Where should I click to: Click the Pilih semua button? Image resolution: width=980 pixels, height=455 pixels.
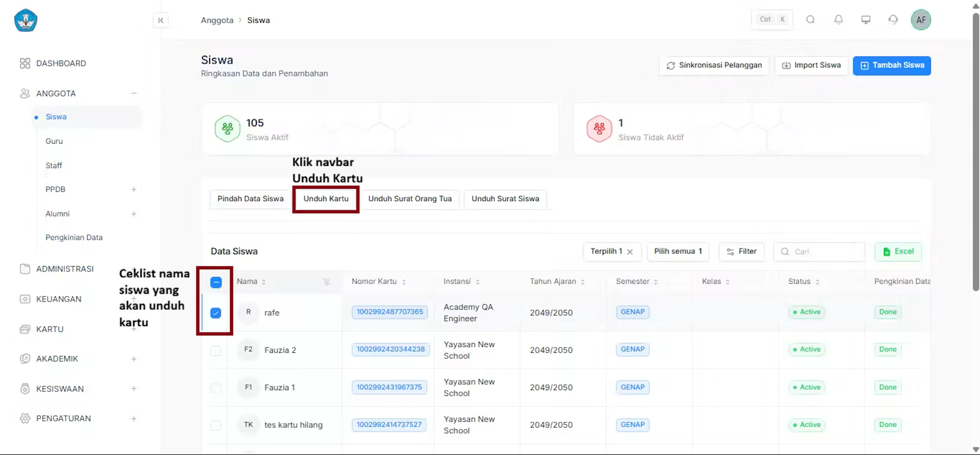pyautogui.click(x=678, y=252)
